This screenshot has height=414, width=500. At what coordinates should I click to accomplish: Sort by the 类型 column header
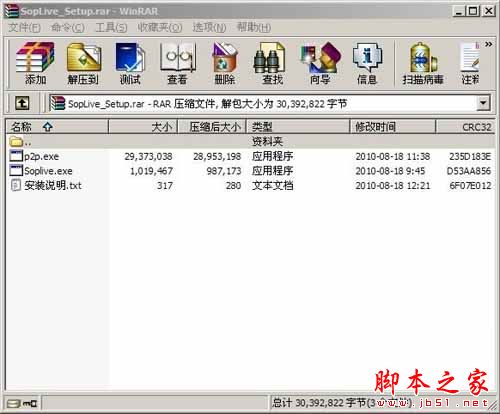tap(298, 127)
